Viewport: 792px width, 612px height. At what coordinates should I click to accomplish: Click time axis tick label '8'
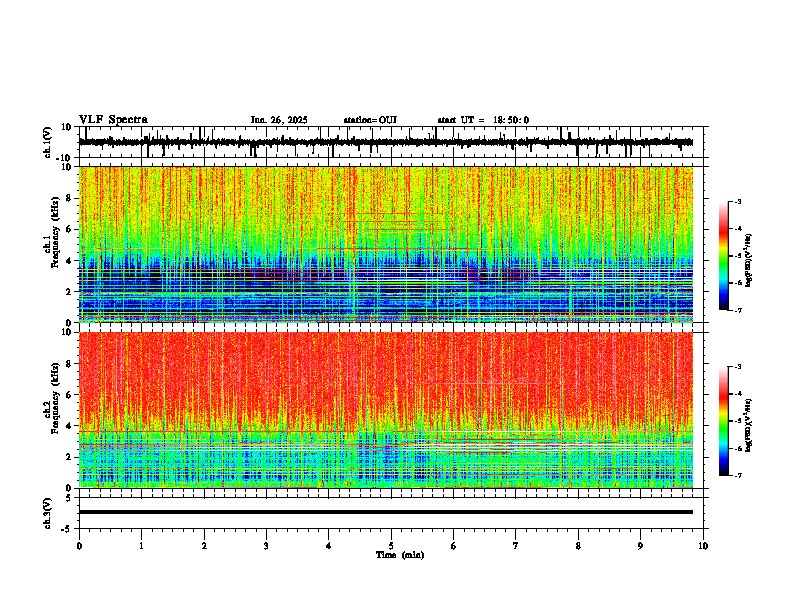[x=578, y=546]
